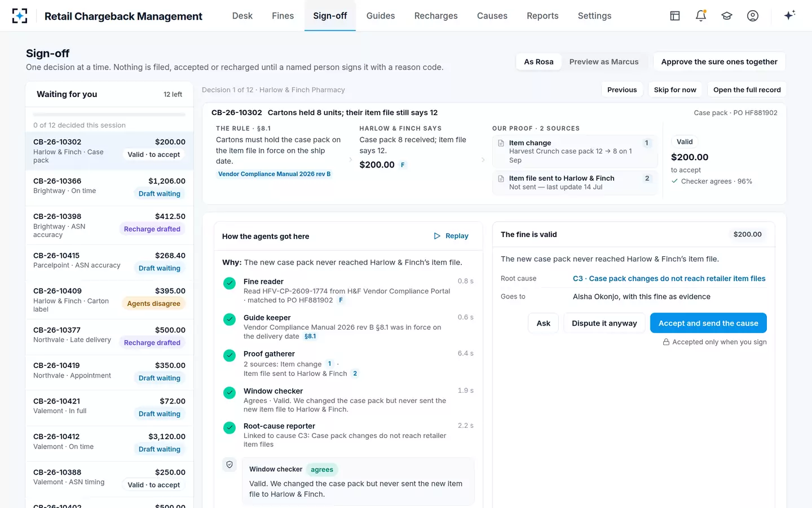
Task: Click the Replay play icon
Action: tap(437, 236)
